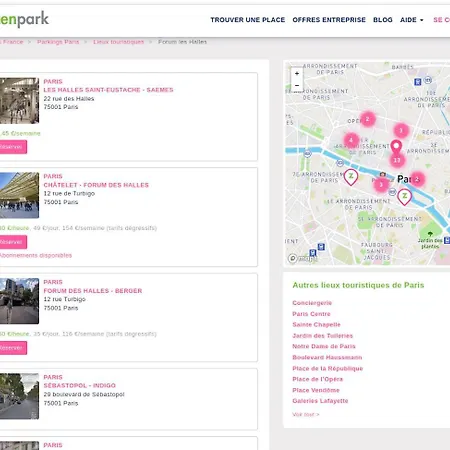Open the map cluster numbered 4
450x450 pixels.
351,140
